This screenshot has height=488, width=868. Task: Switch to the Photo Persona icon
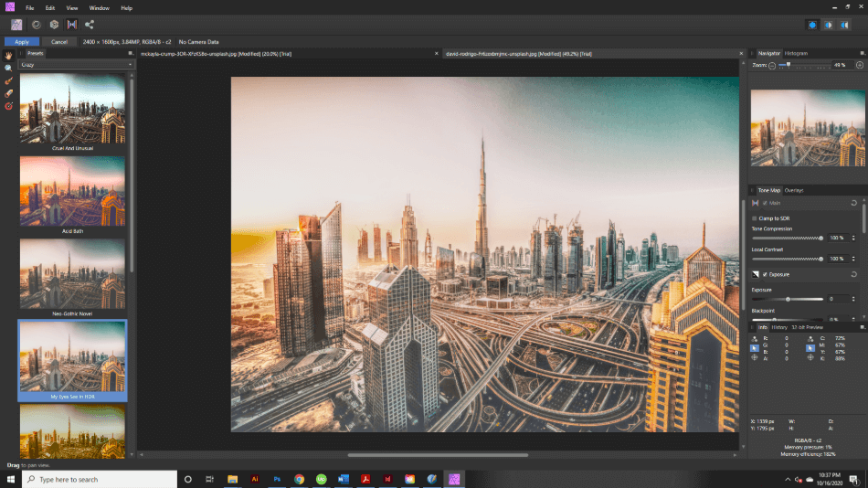16,25
